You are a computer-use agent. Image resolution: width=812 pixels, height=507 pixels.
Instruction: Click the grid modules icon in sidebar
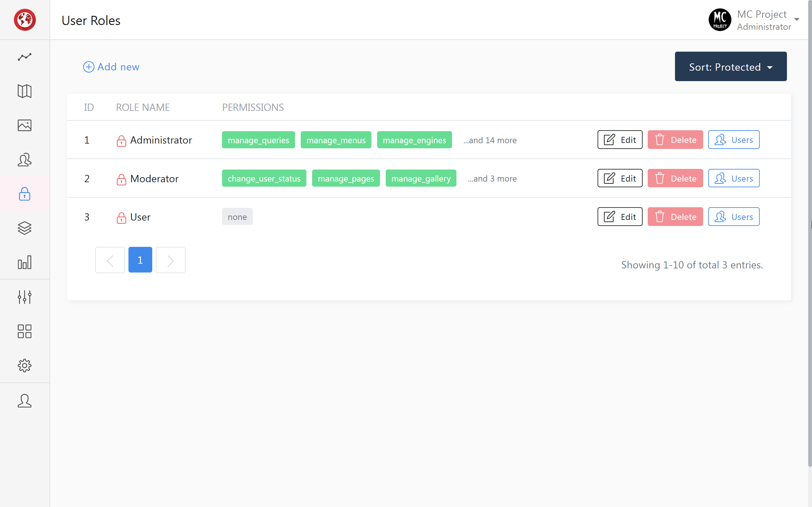[x=24, y=331]
